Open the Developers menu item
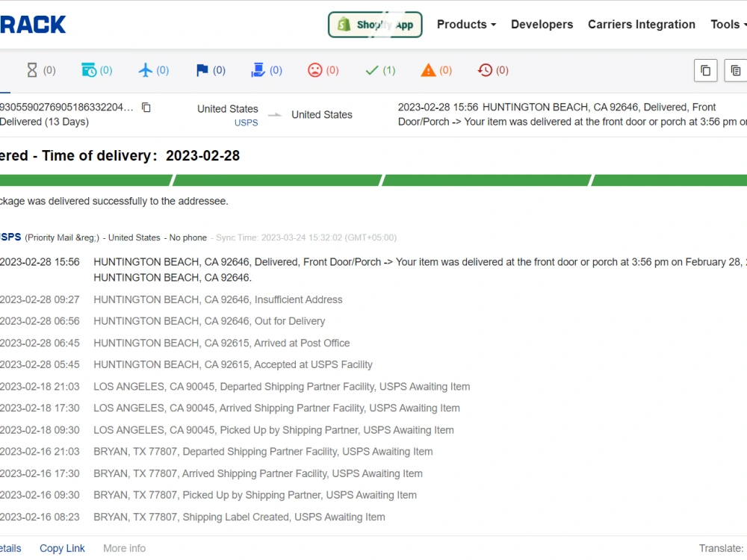 pyautogui.click(x=542, y=25)
